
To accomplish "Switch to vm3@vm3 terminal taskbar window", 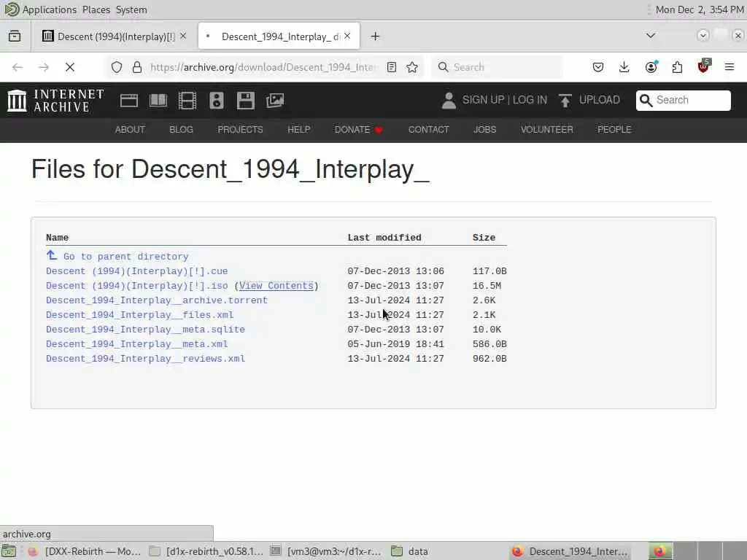I will point(326,551).
